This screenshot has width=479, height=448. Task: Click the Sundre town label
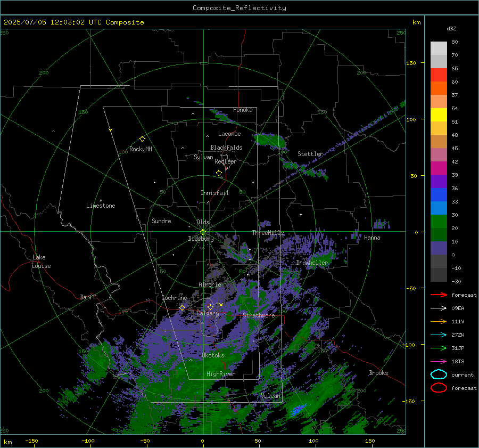[161, 221]
